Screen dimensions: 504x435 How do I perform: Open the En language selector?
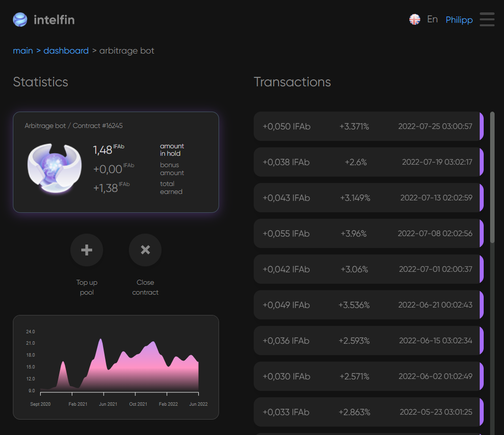(432, 19)
